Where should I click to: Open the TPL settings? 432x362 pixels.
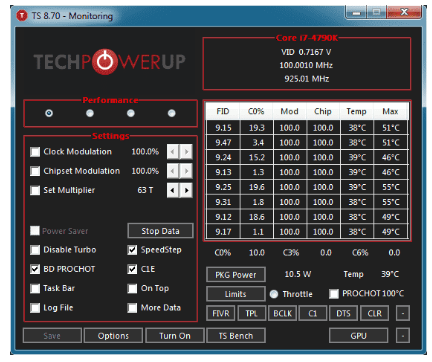tap(252, 313)
